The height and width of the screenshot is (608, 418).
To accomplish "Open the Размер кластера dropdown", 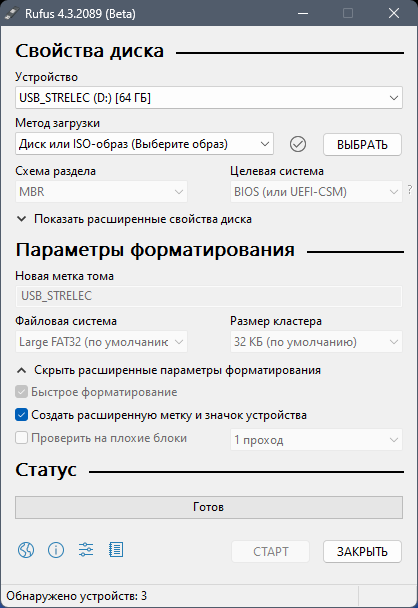I will coord(316,342).
